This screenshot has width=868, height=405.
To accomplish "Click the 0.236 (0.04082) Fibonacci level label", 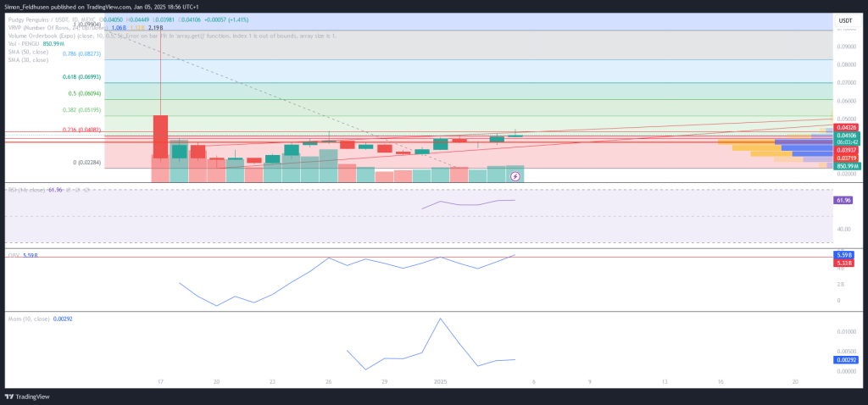I will [x=82, y=130].
